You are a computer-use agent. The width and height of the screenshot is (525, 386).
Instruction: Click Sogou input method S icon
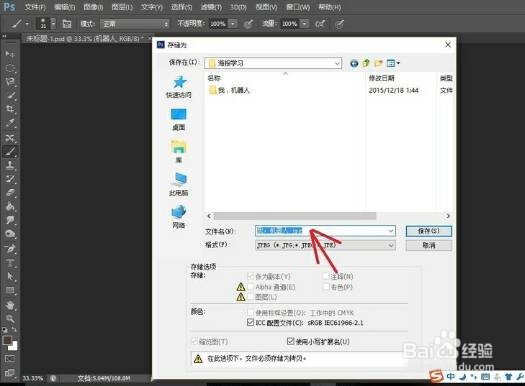coord(436,376)
